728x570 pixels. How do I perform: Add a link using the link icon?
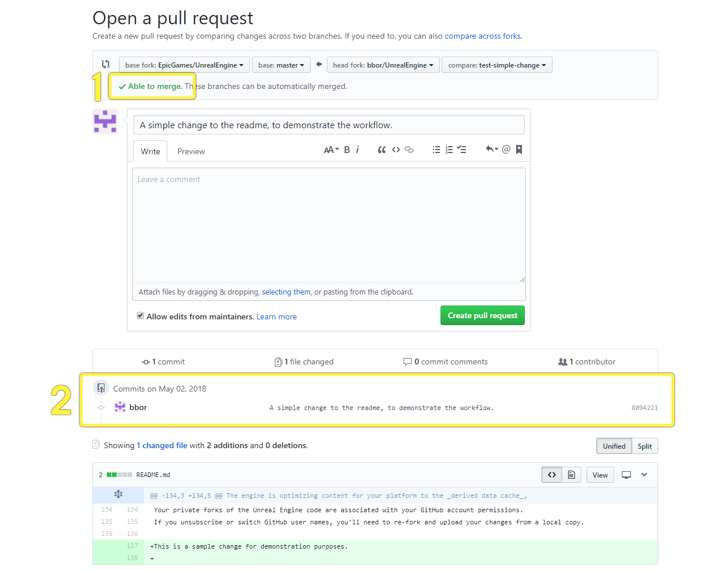coord(409,150)
